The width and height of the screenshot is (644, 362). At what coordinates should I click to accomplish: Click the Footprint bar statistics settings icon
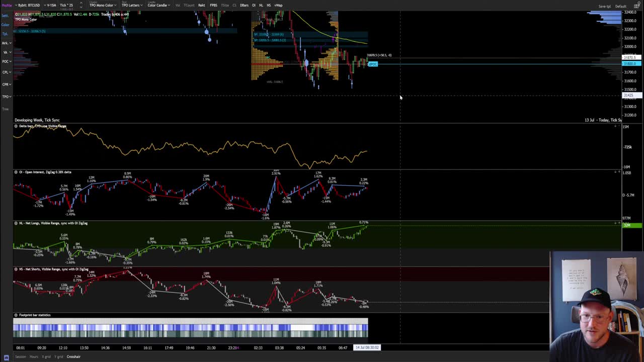click(x=16, y=315)
